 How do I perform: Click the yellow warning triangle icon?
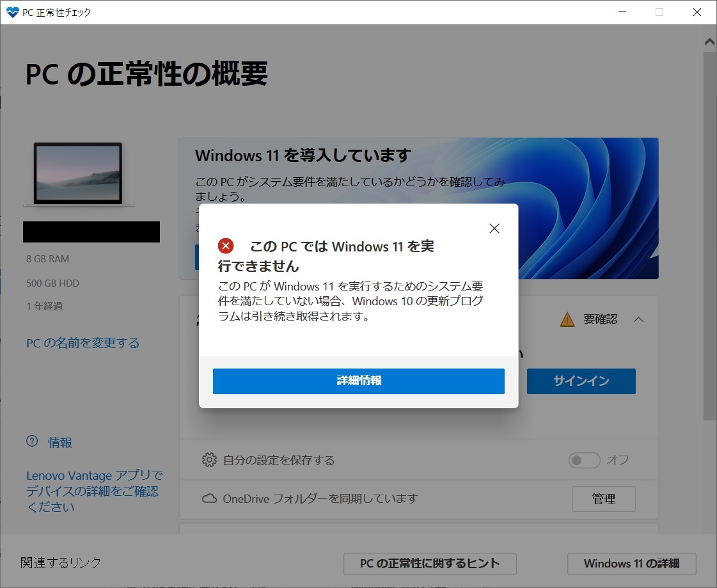coord(567,319)
